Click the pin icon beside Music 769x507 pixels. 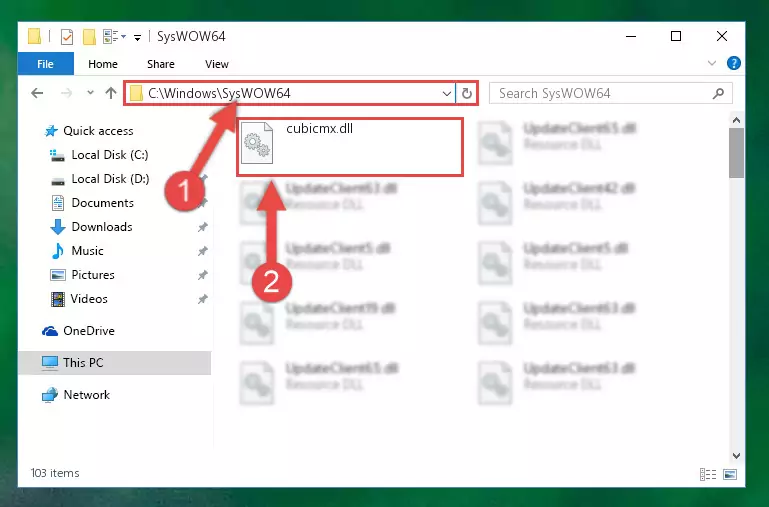pos(203,251)
